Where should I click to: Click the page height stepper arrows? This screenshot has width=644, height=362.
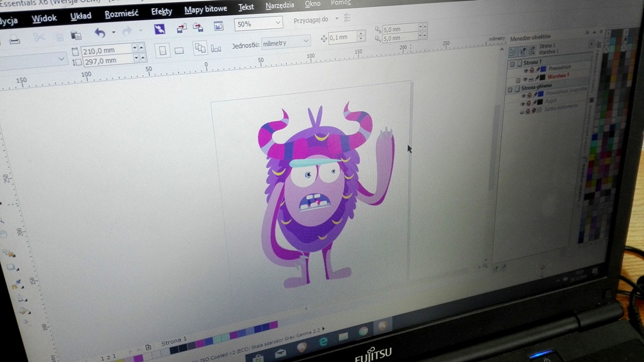pos(139,58)
